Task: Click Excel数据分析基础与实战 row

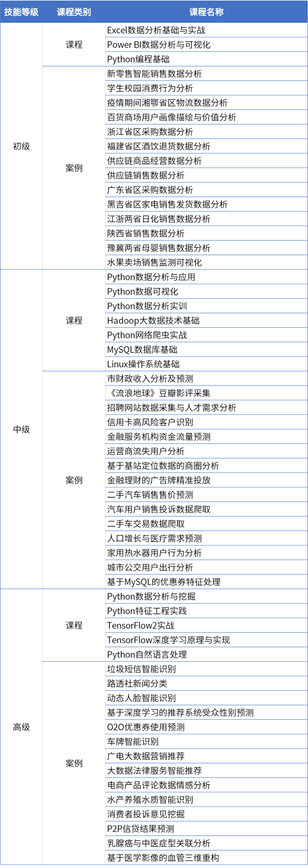Action: click(206, 30)
